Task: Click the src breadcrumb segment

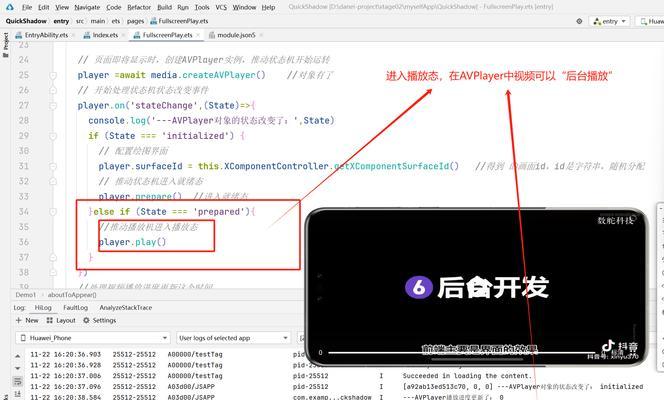Action: [80, 21]
